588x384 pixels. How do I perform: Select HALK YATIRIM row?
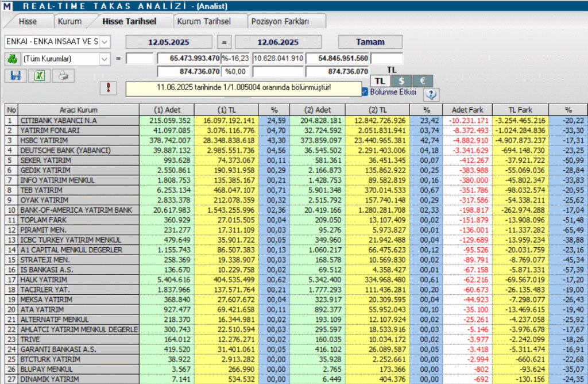tap(296, 279)
